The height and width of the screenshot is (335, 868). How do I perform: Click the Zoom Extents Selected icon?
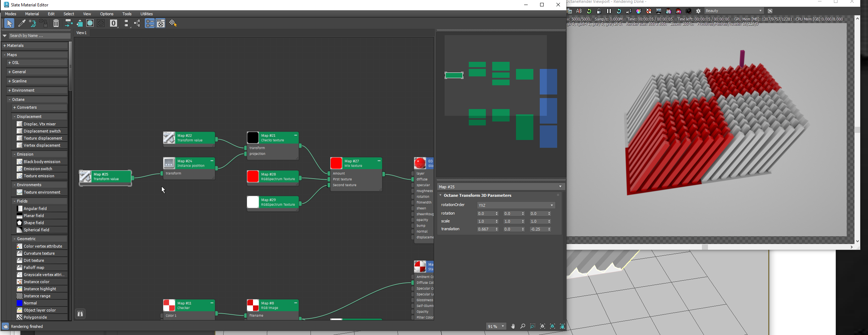click(x=553, y=326)
